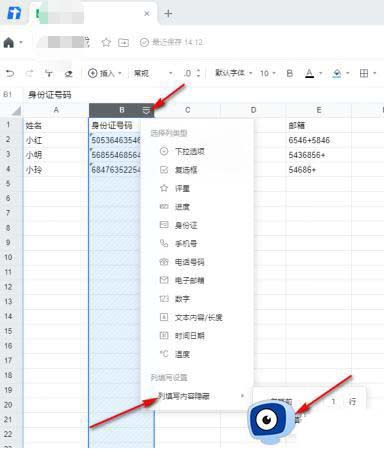Click cell 小红

[x=56, y=140]
